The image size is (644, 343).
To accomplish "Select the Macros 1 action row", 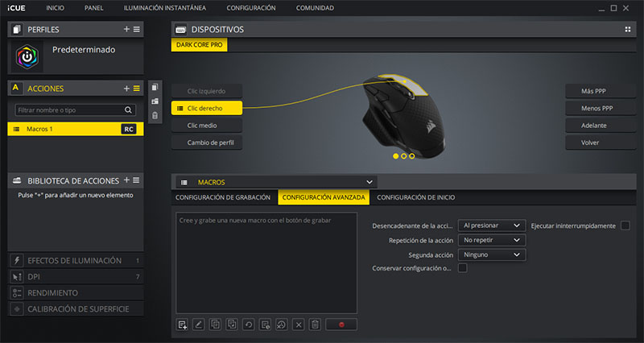I will coord(76,129).
